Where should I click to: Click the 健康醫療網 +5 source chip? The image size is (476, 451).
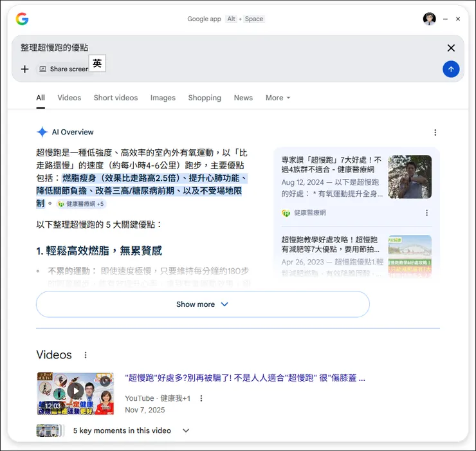point(81,204)
